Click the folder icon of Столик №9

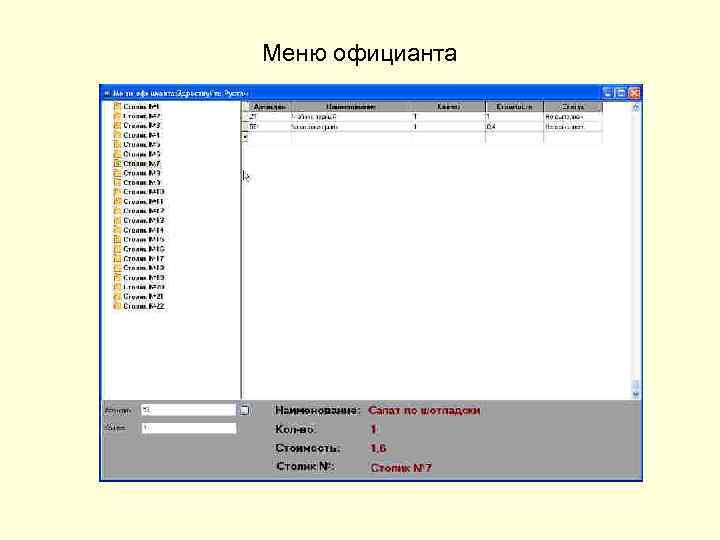coord(117,183)
